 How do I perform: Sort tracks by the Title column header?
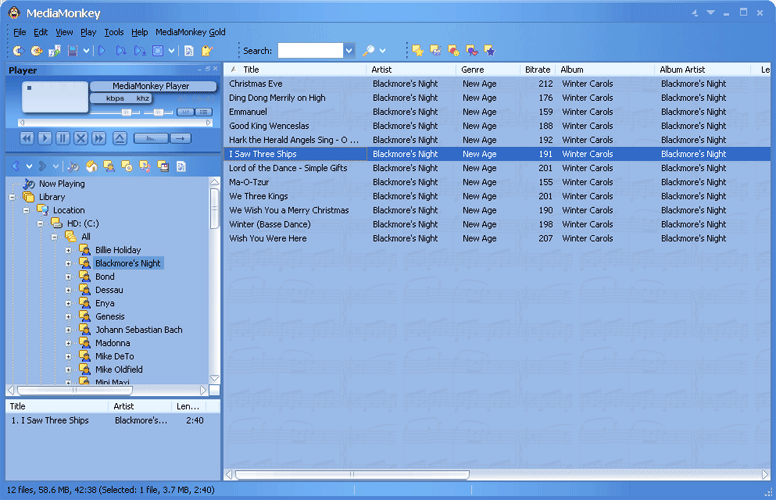(295, 70)
